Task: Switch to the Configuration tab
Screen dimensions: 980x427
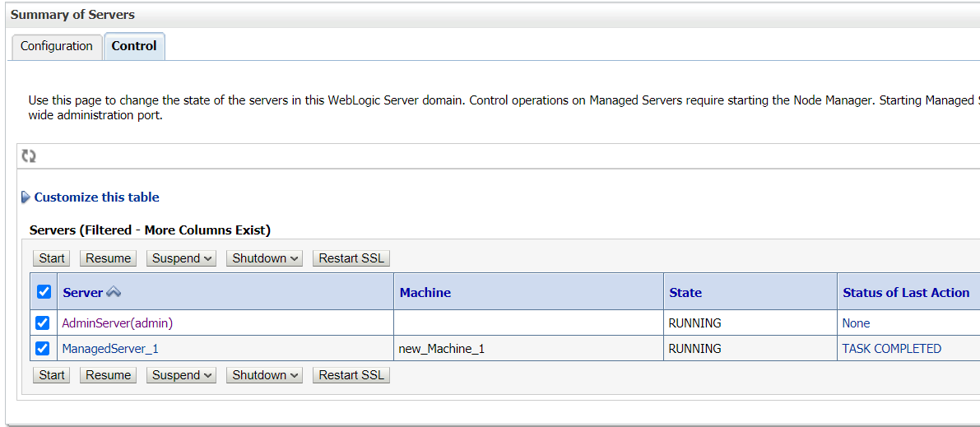Action: coord(57,46)
